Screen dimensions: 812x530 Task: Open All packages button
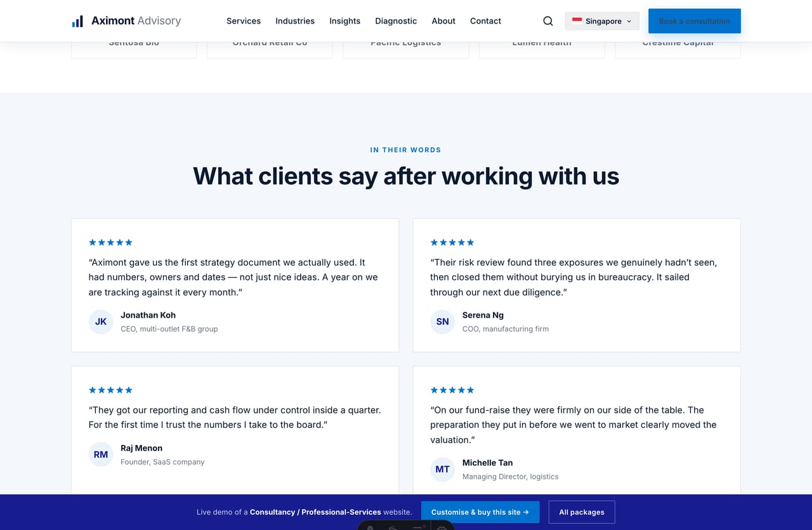point(582,512)
